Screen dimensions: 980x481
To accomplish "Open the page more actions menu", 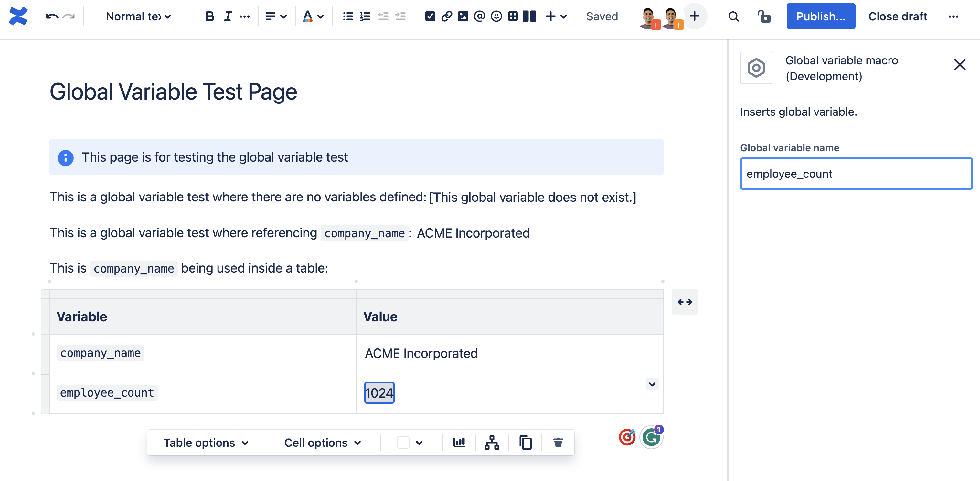I will pyautogui.click(x=953, y=16).
